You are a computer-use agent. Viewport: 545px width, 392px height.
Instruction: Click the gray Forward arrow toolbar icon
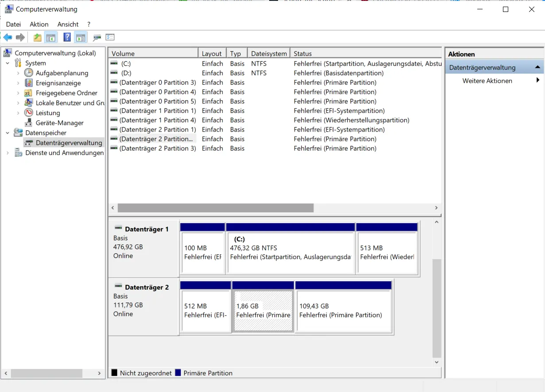20,38
